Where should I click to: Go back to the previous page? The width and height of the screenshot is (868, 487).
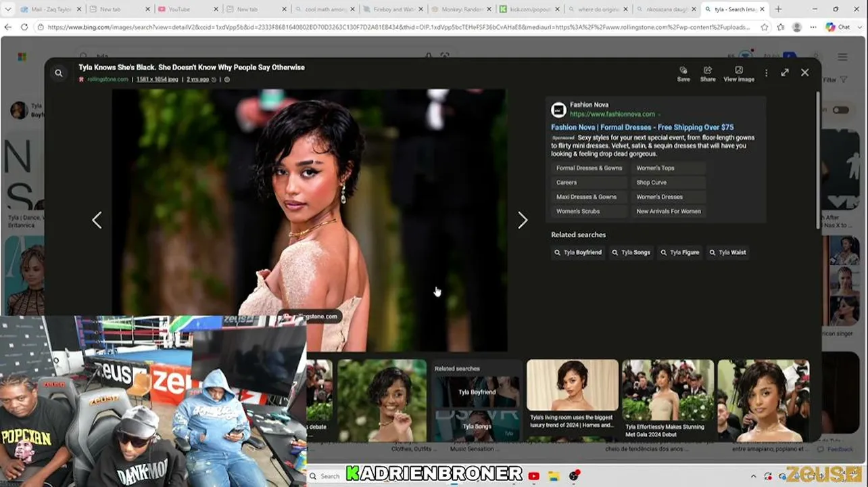pos(8,27)
